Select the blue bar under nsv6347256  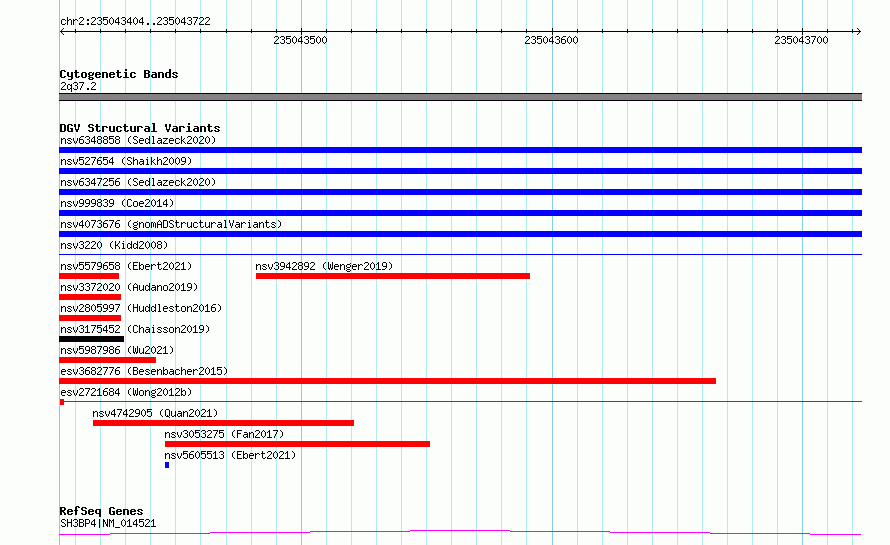coord(460,192)
